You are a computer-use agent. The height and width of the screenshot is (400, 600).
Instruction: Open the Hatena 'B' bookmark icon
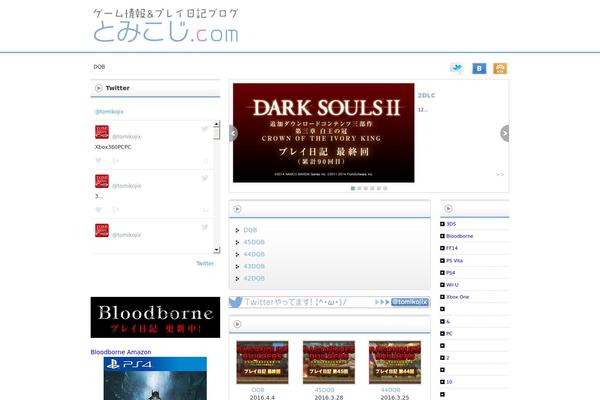[x=479, y=68]
